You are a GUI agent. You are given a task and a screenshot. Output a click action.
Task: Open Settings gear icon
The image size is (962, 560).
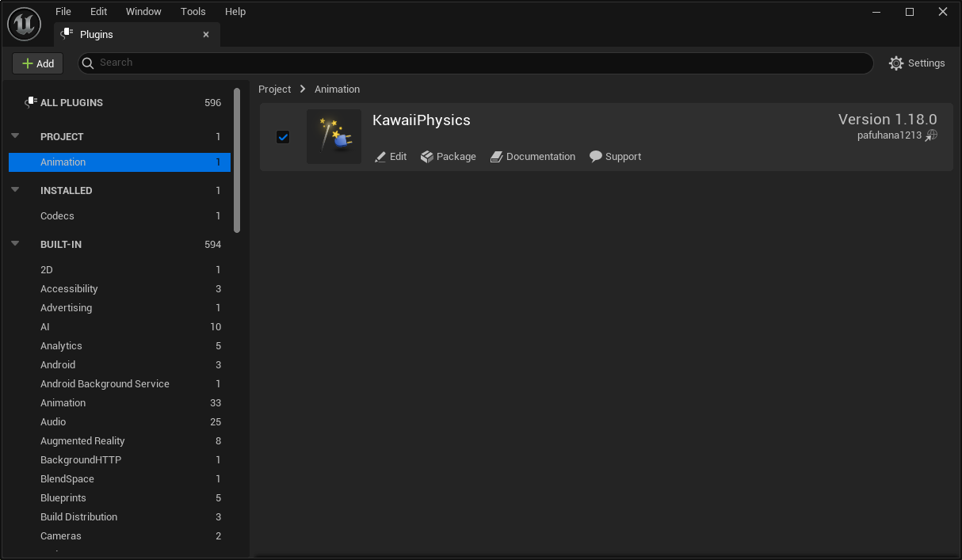coord(896,63)
